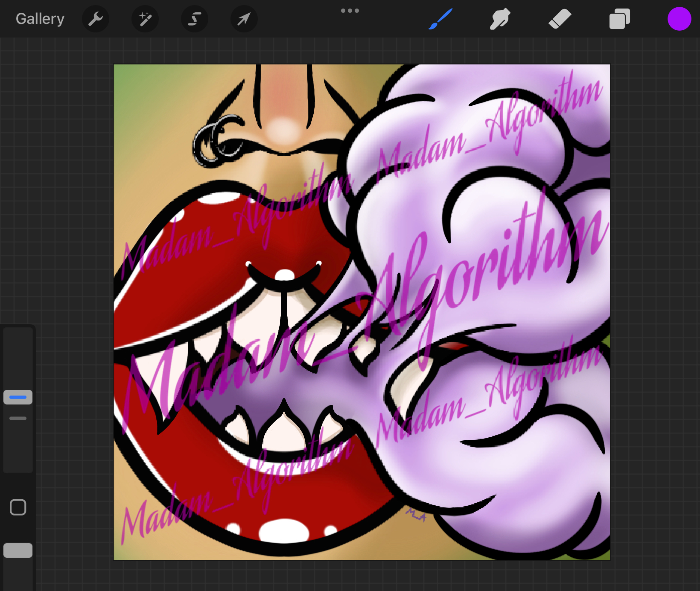Adjust the brush opacity slider handle
The height and width of the screenshot is (591, 700).
click(18, 550)
